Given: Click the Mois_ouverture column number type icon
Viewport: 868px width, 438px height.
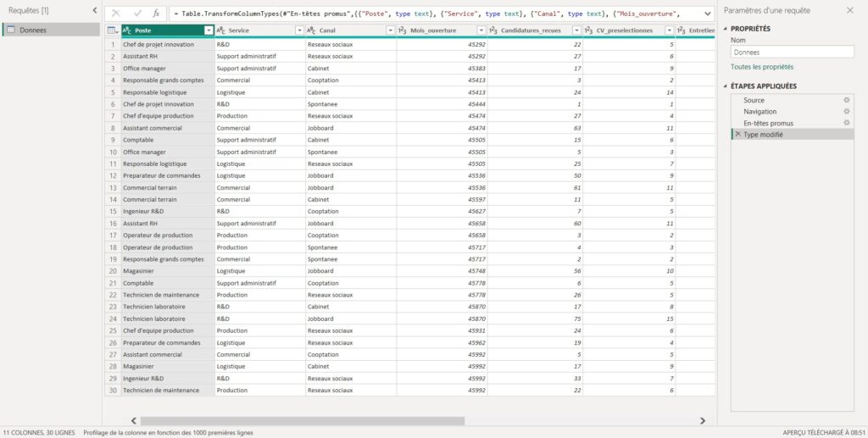Looking at the screenshot, I should click(x=403, y=30).
